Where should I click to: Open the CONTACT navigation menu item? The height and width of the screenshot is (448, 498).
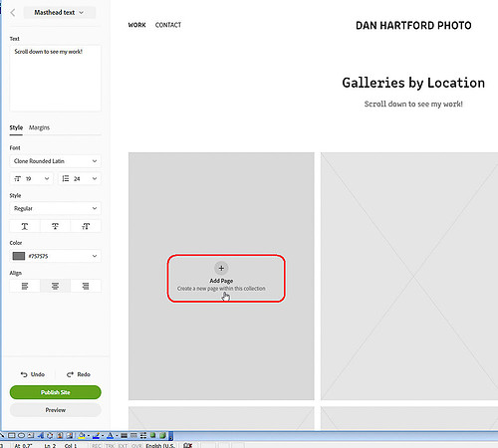click(168, 25)
